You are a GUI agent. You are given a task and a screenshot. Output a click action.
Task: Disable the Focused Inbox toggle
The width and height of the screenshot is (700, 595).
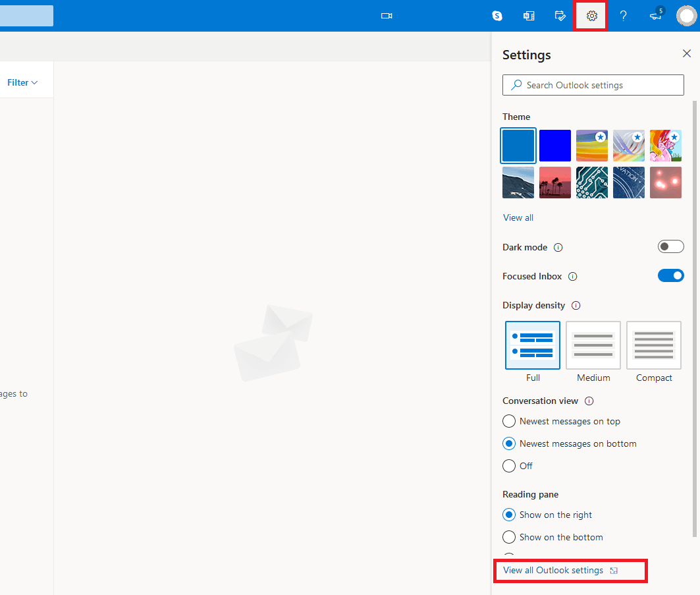pos(670,275)
